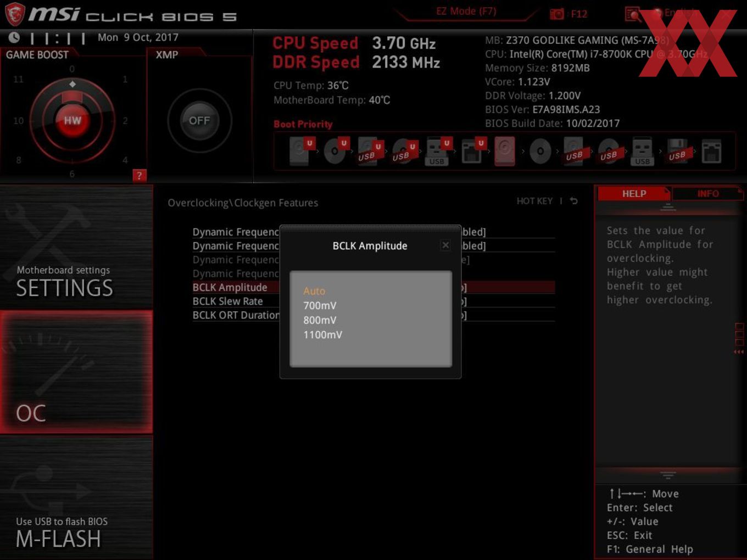Switch to the INFO tab
Viewport: 747px width, 560px height.
707,193
